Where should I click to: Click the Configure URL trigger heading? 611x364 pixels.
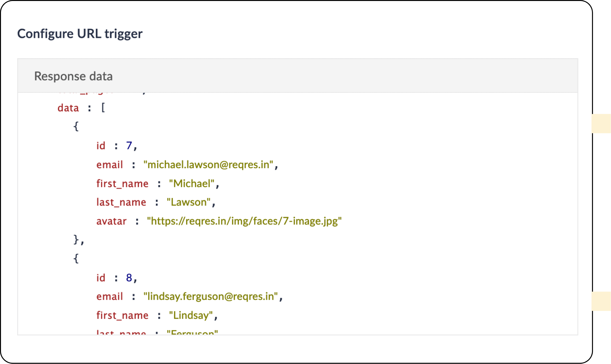(80, 34)
